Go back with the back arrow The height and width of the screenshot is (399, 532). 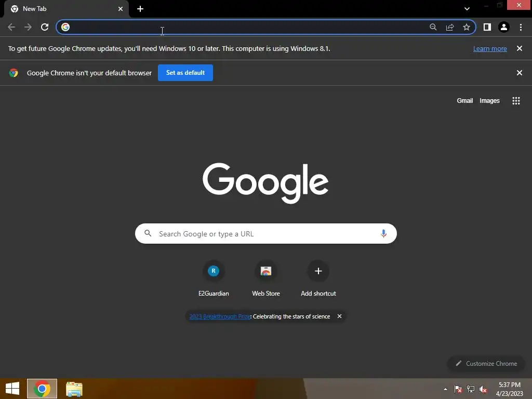[11, 27]
